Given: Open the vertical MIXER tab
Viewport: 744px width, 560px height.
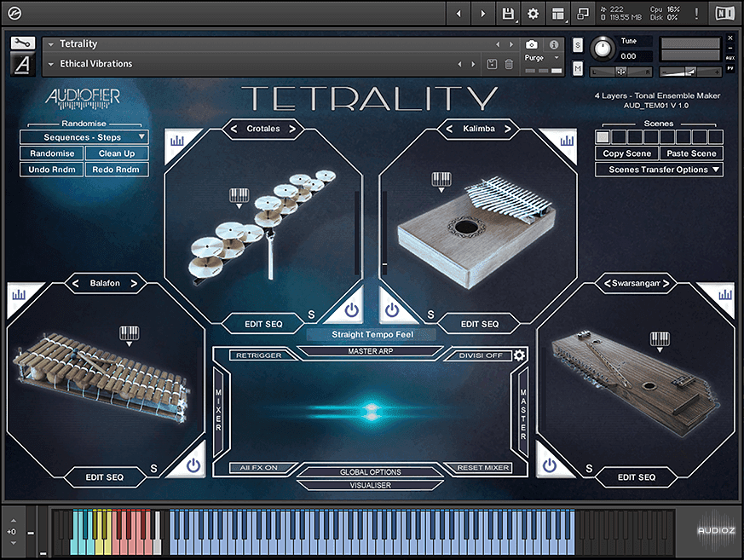Looking at the screenshot, I should [x=218, y=410].
